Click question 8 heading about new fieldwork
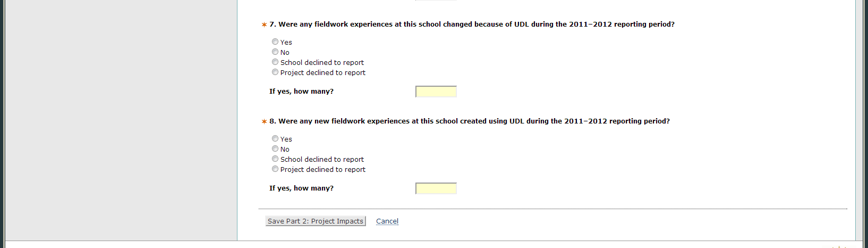The image size is (868, 248). click(x=470, y=121)
